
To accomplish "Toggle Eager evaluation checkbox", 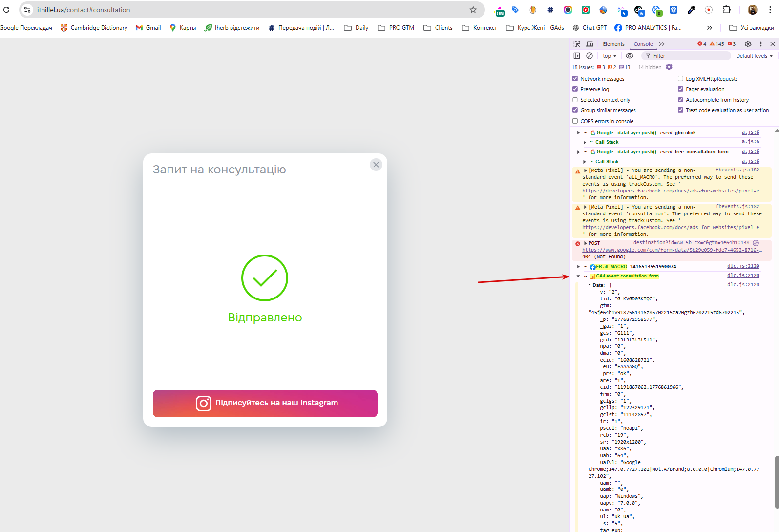I will tap(681, 89).
